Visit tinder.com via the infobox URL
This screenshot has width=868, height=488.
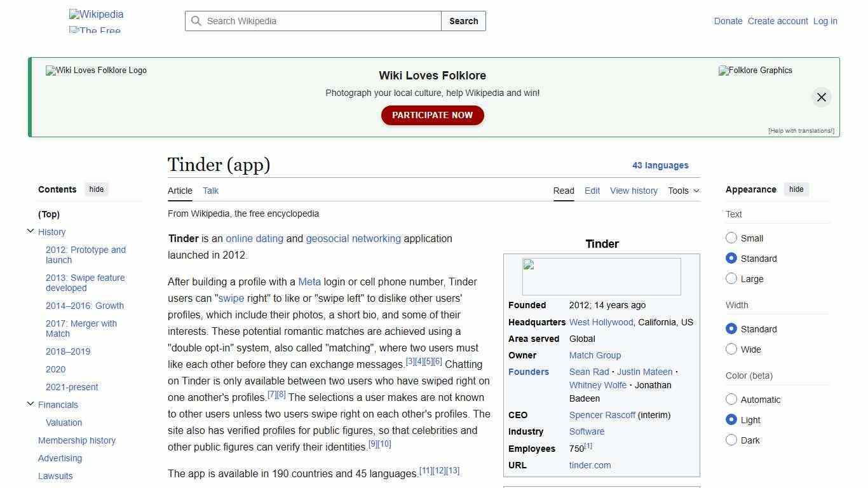click(590, 465)
